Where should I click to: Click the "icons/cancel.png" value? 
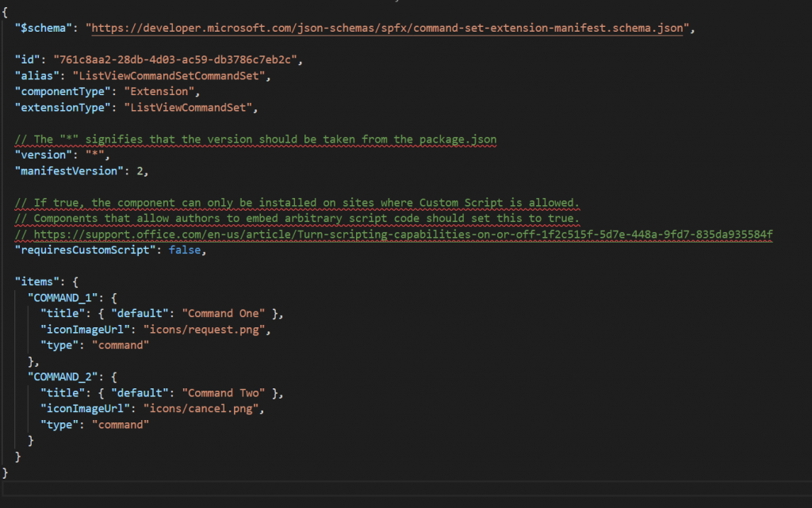point(201,409)
